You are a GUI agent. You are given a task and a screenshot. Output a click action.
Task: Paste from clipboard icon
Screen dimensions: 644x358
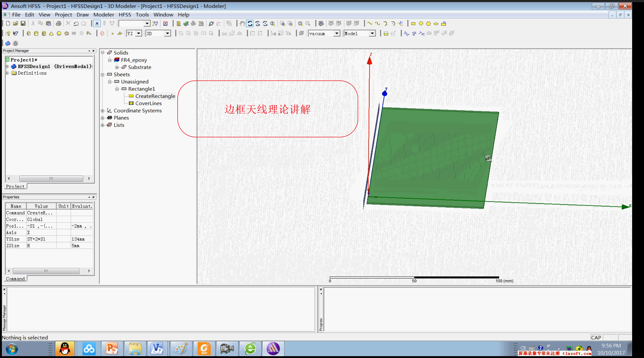(49, 23)
